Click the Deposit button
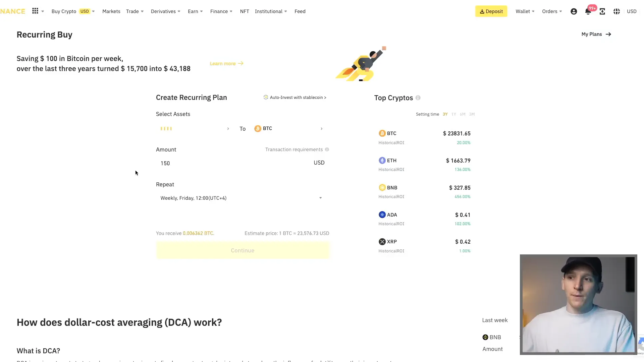Screen dimensions: 644x362 pyautogui.click(x=491, y=11)
